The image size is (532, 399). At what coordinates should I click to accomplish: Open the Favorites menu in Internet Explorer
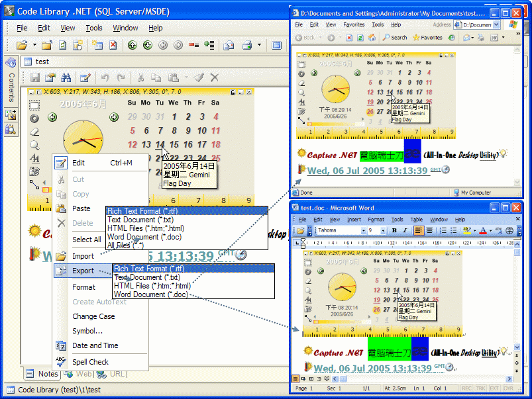(354, 24)
